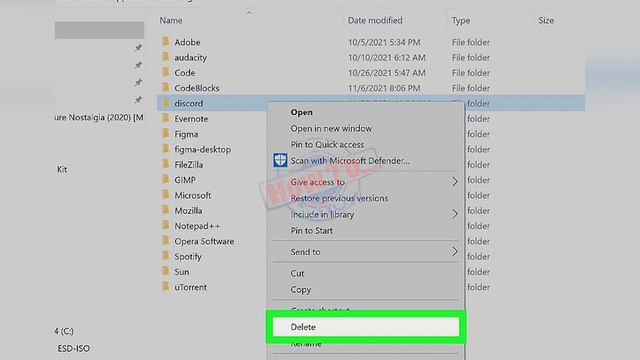Viewport: 640px width, 360px height.
Task: Click the GIMP folder icon
Action: pyautogui.click(x=165, y=179)
